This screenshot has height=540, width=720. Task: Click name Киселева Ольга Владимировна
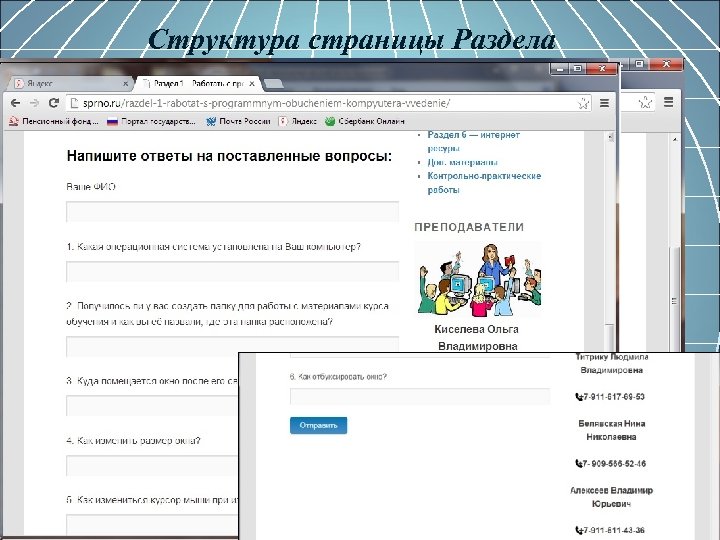pos(477,338)
